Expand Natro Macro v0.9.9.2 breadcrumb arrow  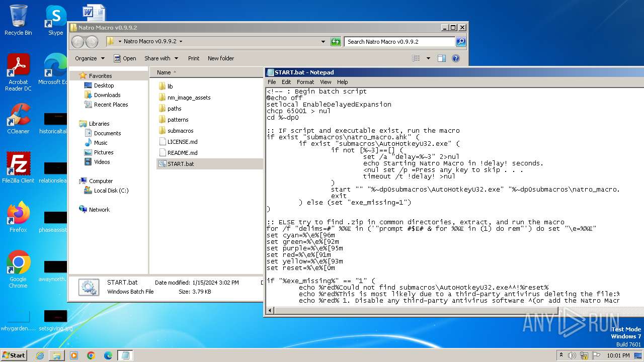coord(181,42)
